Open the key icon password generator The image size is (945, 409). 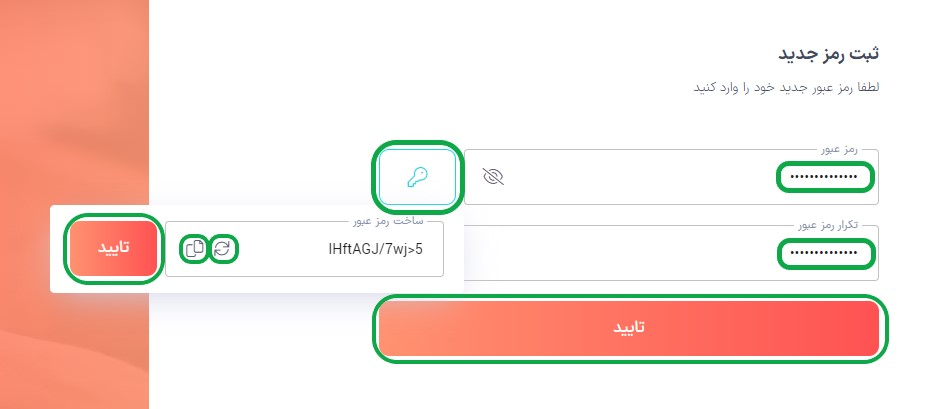coord(417,177)
